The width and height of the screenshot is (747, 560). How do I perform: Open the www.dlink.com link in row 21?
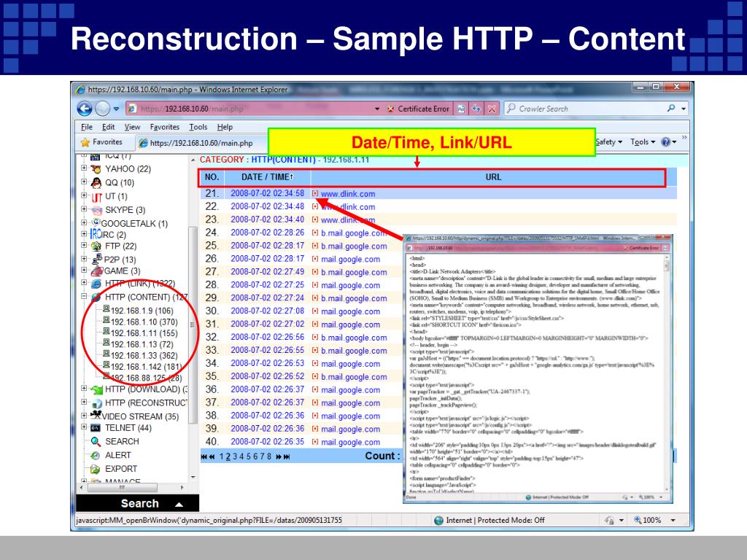click(x=348, y=194)
